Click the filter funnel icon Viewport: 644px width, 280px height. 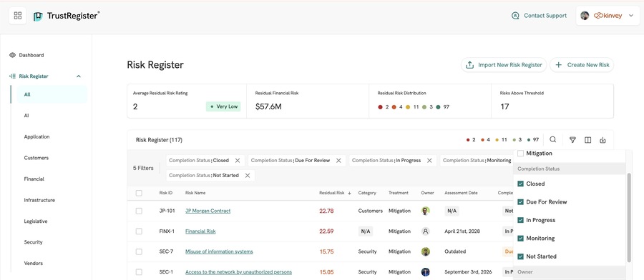(x=572, y=140)
